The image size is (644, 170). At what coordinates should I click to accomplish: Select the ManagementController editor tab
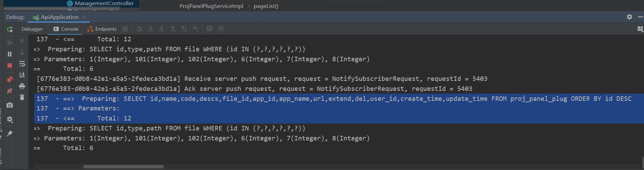pyautogui.click(x=104, y=3)
